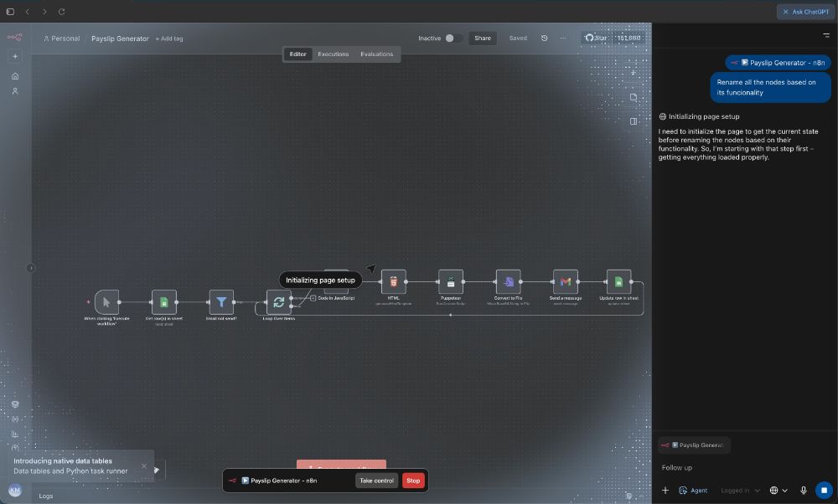Open the templates box icon in lower sidebar
The image size is (838, 504).
pos(15,404)
